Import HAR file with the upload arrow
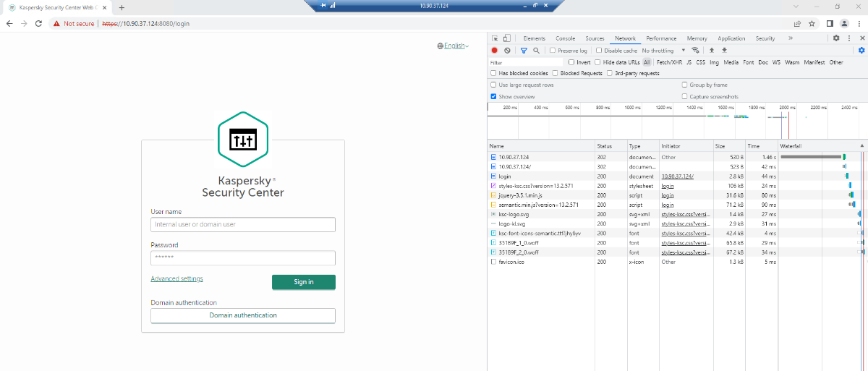 (712, 51)
